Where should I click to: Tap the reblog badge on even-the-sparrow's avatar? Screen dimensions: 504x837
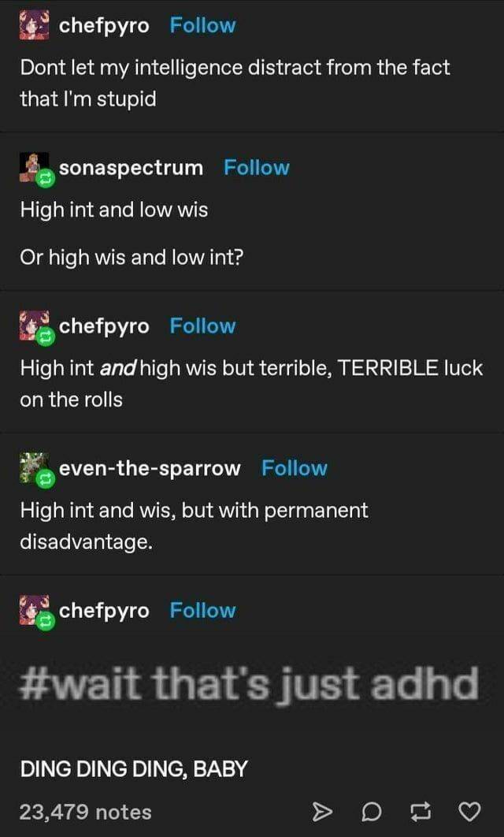(x=46, y=481)
